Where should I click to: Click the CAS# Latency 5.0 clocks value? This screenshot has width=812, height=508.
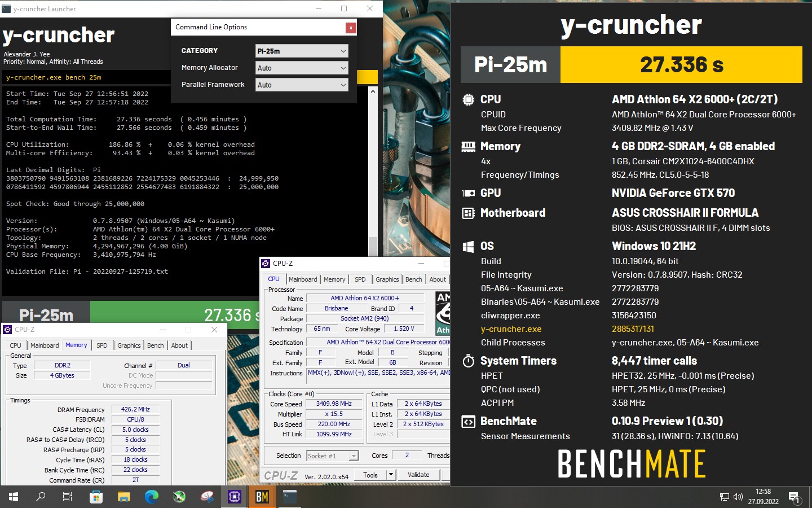click(x=135, y=430)
